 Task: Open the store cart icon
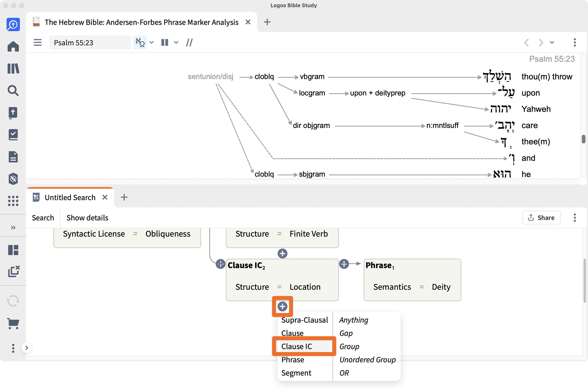point(13,323)
